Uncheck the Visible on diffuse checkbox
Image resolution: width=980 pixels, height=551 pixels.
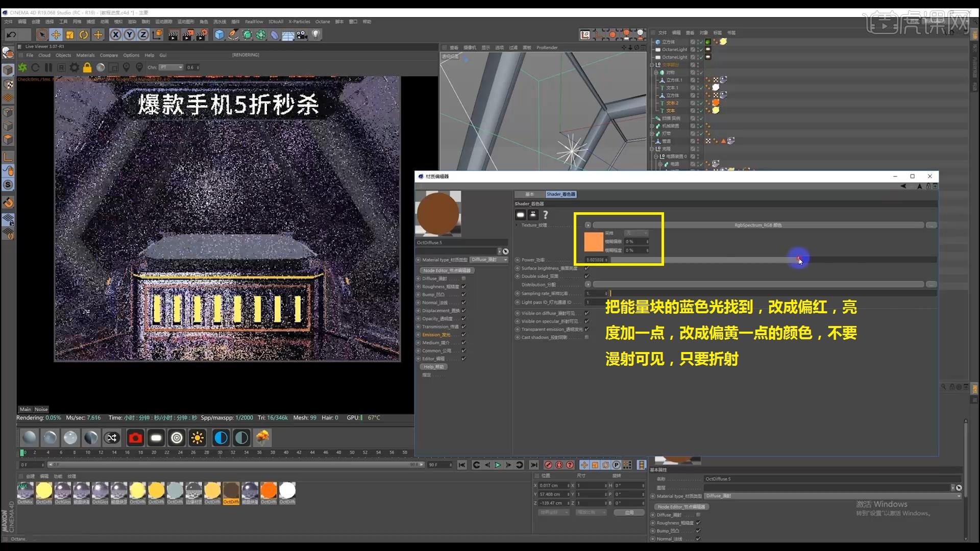(586, 313)
